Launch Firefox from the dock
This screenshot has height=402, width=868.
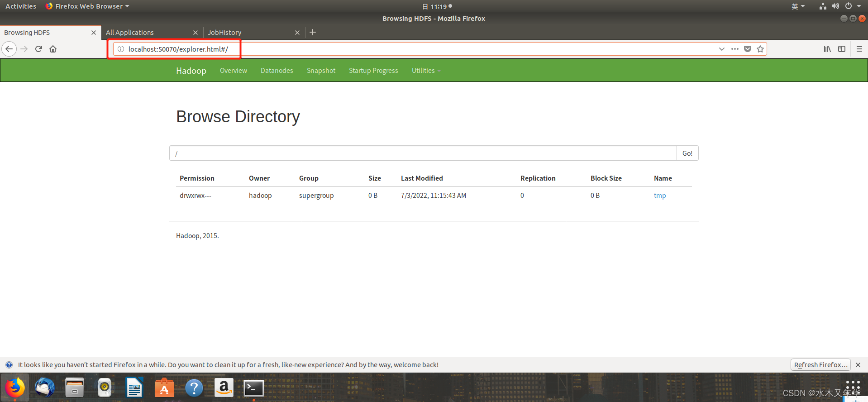(15, 388)
